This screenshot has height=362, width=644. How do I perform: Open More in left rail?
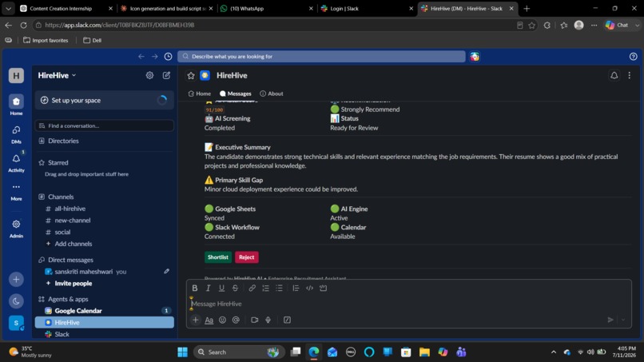coord(16,191)
